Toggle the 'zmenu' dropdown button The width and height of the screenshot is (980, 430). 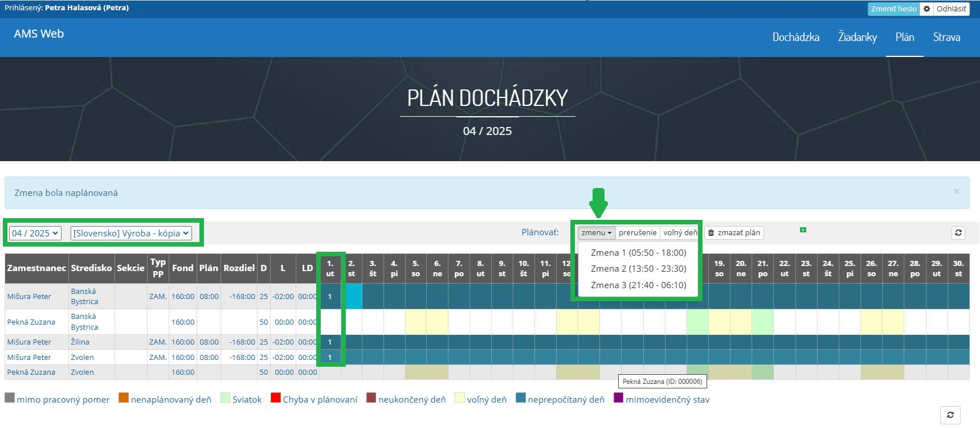pos(597,232)
